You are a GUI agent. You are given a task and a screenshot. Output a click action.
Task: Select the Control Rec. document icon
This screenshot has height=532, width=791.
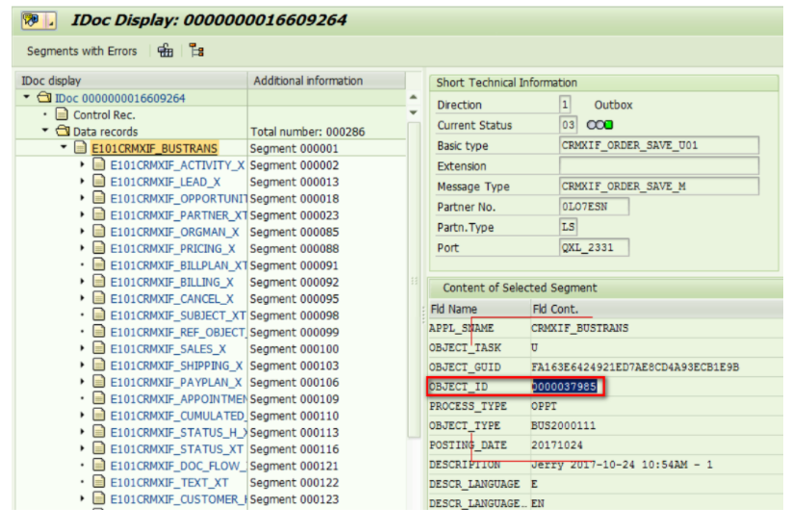[x=62, y=114]
